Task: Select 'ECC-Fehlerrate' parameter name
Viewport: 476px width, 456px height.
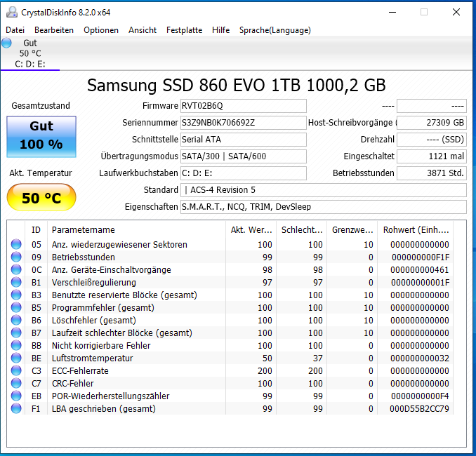Action: (80, 370)
